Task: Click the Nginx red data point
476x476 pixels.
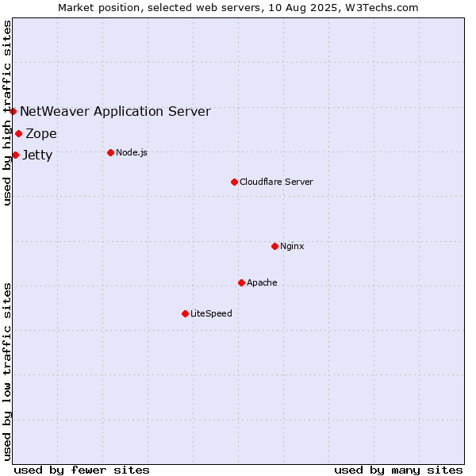Action: (274, 246)
